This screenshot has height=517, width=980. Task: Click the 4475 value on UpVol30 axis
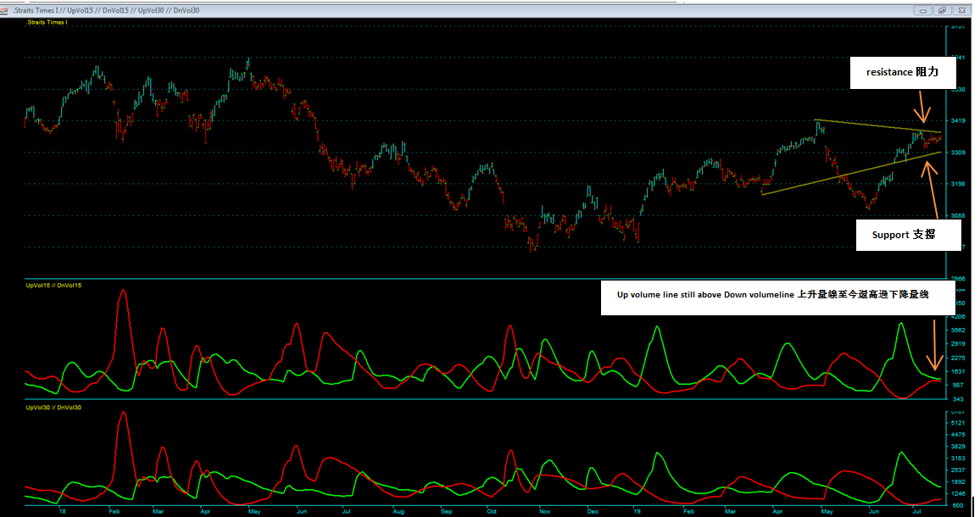pyautogui.click(x=958, y=435)
